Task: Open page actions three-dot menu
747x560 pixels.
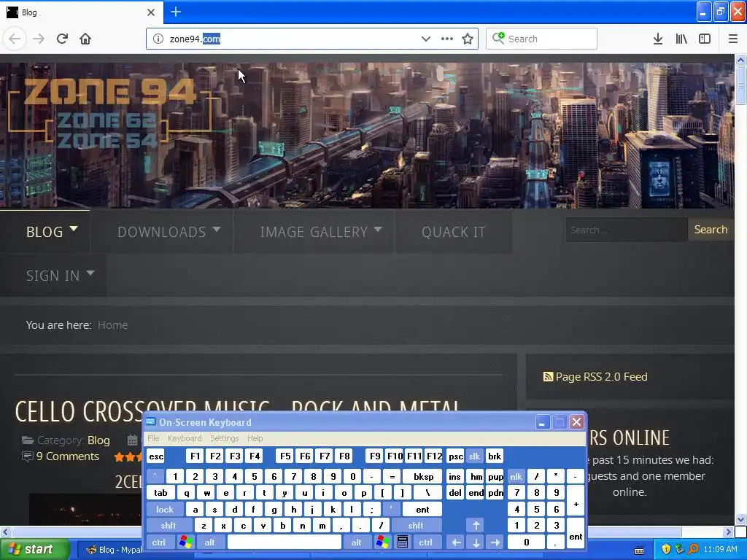Action: pyautogui.click(x=447, y=39)
